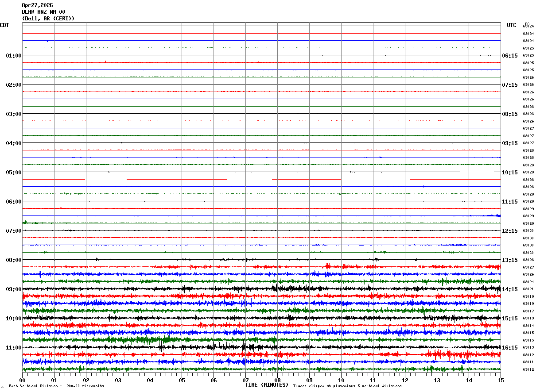
Task: Click DC value 63013 beside 15:15 UTC
Action: [528, 319]
